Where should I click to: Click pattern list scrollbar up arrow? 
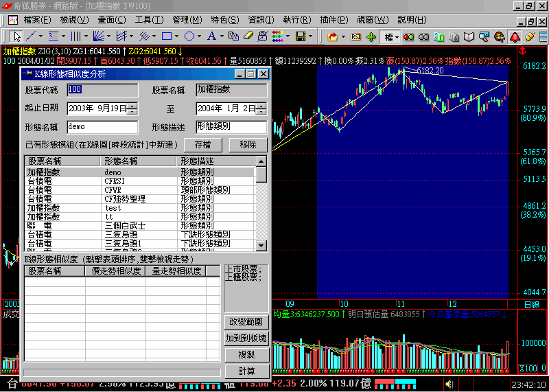pyautogui.click(x=261, y=161)
